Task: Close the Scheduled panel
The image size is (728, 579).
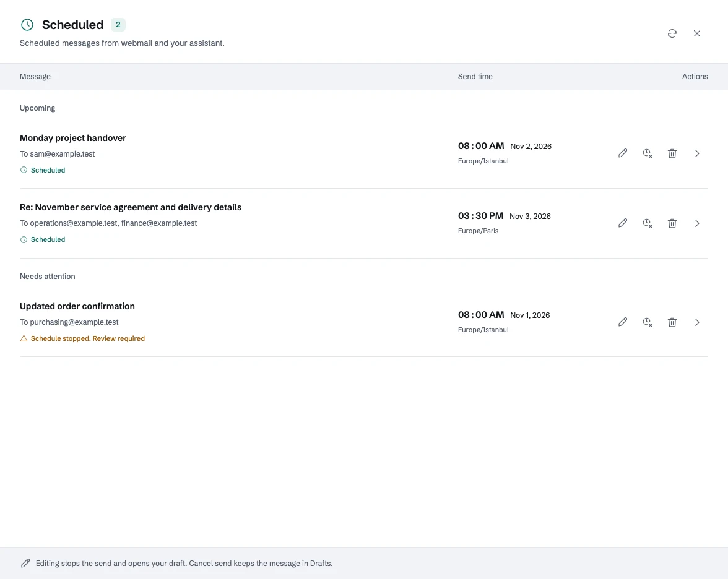Action: click(x=697, y=33)
